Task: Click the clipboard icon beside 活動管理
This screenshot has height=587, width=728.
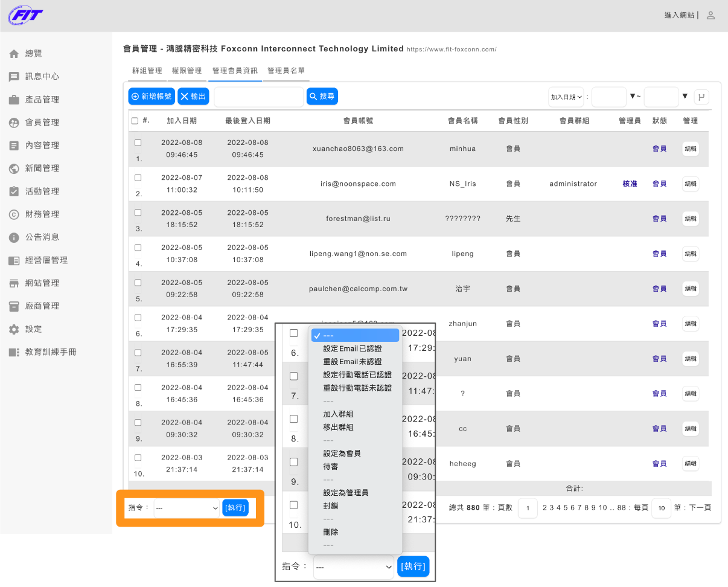Action: coord(14,191)
